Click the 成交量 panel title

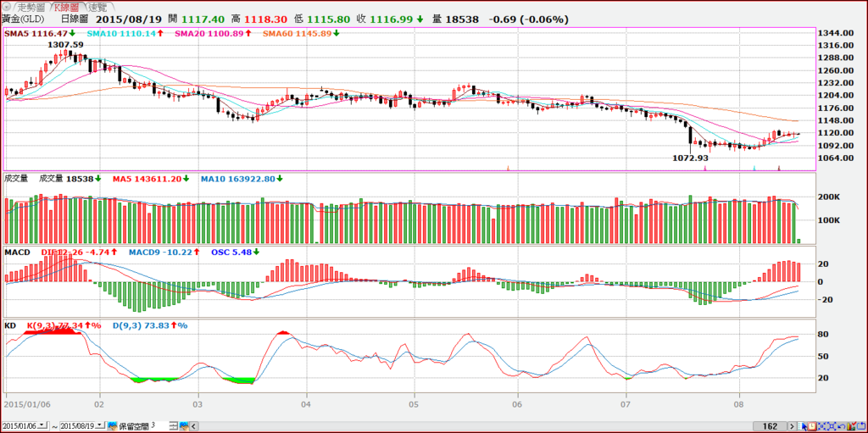[x=16, y=179]
